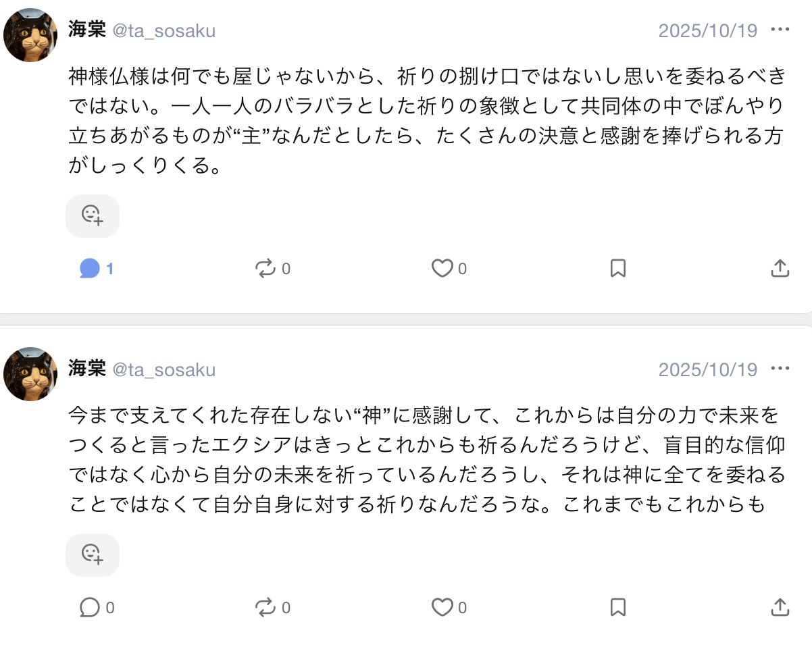812x649 pixels.
Task: Bookmark the second post
Action: click(617, 607)
